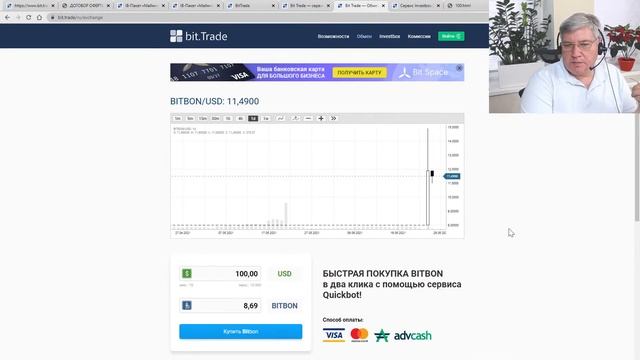Click the tall candlestick on the chart
The width and height of the screenshot is (640, 360).
pyautogui.click(x=428, y=198)
